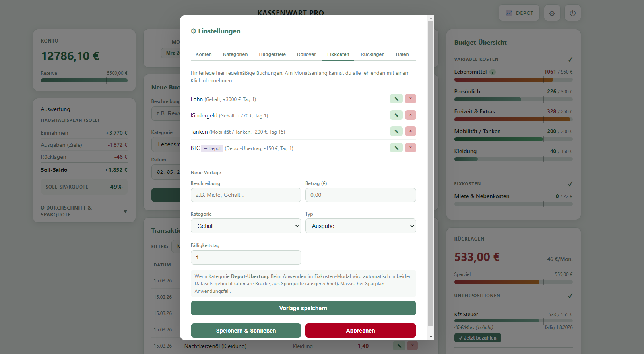Open the Kategorie dropdown showing Gehalt
The width and height of the screenshot is (644, 354).
(246, 226)
